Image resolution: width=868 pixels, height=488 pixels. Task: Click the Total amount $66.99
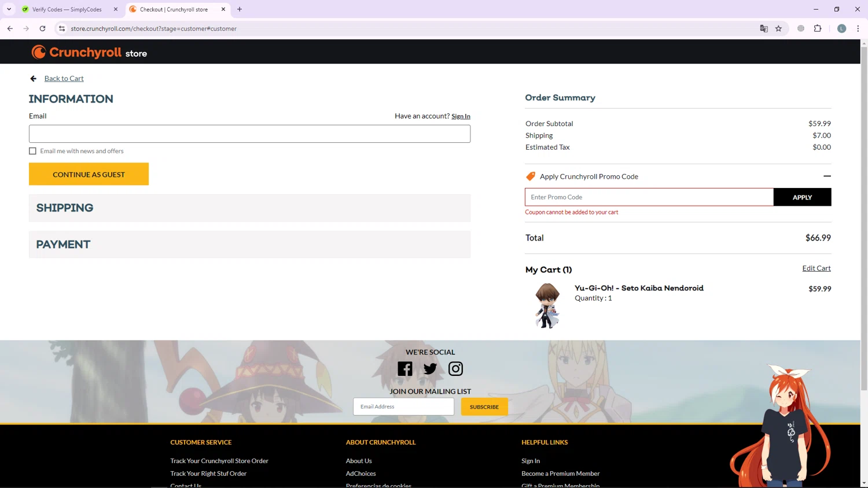818,238
